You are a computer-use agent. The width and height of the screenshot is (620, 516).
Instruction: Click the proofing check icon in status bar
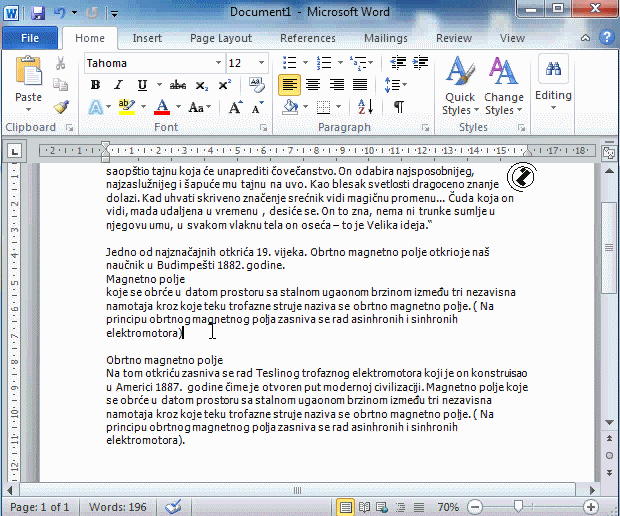(x=174, y=507)
